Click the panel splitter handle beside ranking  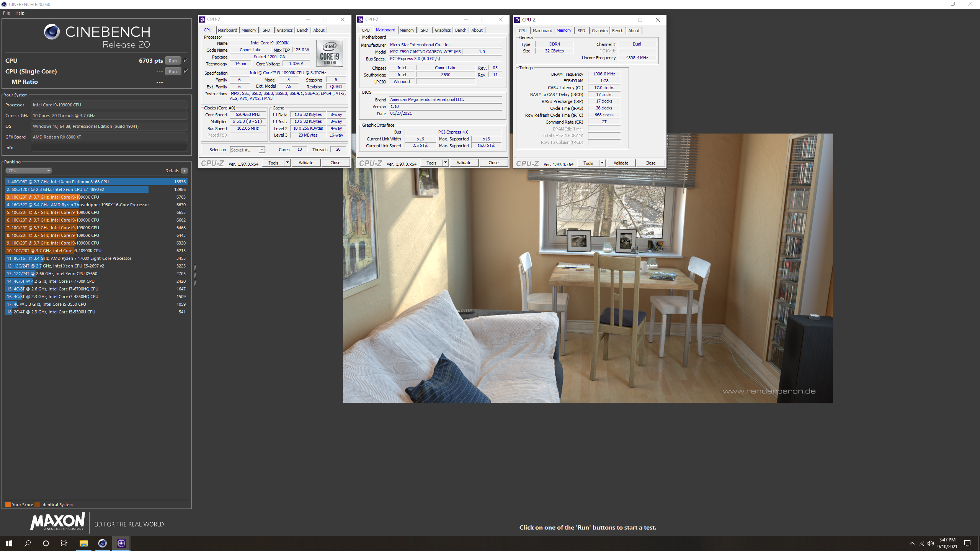coord(195,275)
